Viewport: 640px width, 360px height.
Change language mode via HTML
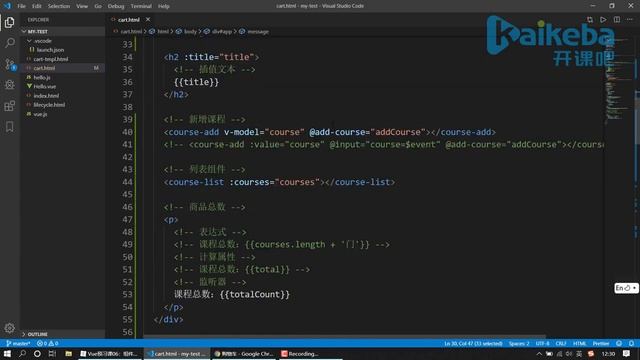pos(579,343)
